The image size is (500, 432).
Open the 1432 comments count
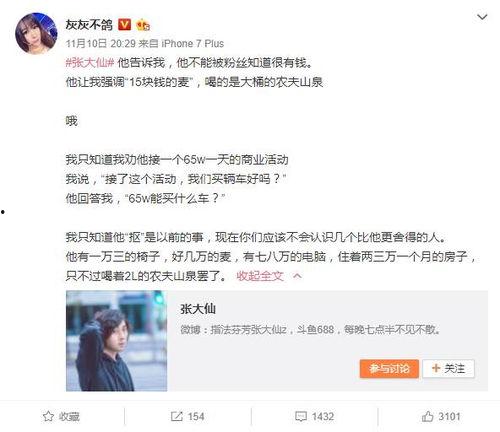pos(323,417)
